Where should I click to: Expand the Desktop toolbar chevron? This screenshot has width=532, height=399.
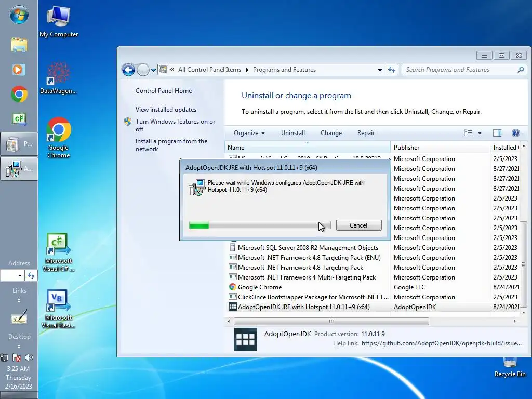[19, 347]
